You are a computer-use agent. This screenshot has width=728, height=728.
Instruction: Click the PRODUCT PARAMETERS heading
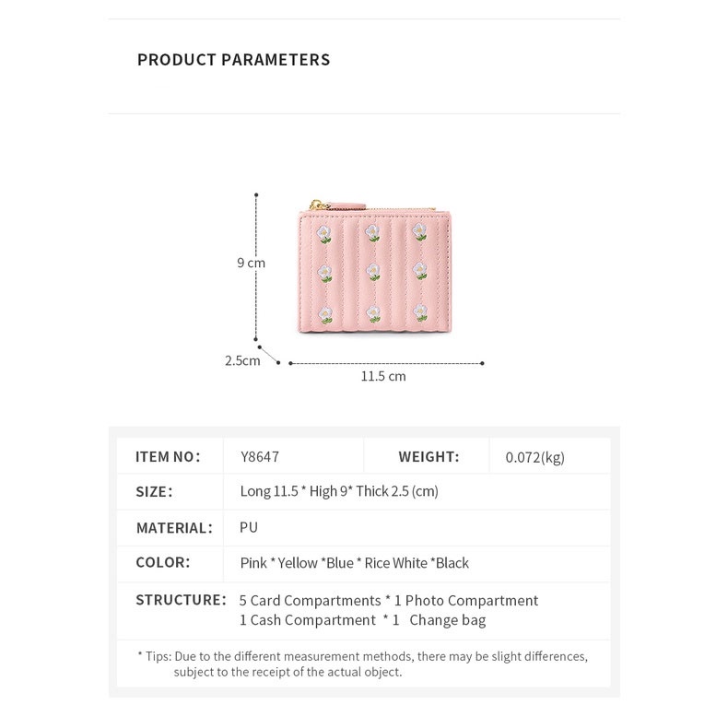click(x=233, y=60)
